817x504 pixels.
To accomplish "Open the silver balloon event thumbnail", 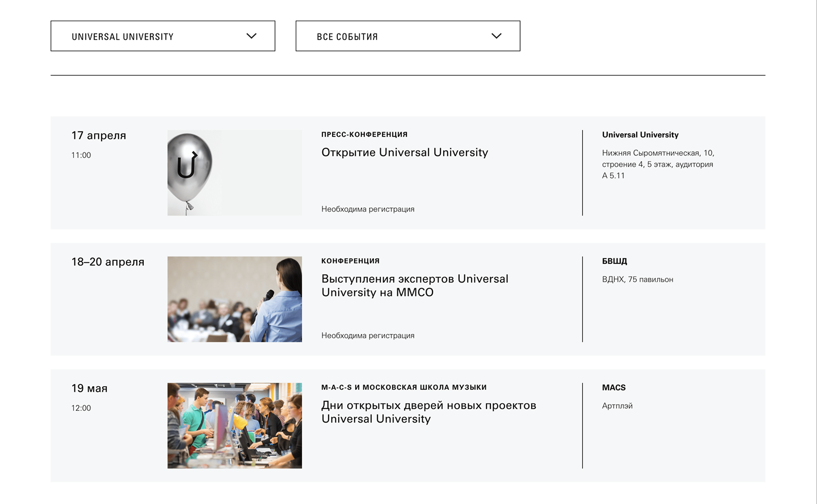I will [x=235, y=173].
